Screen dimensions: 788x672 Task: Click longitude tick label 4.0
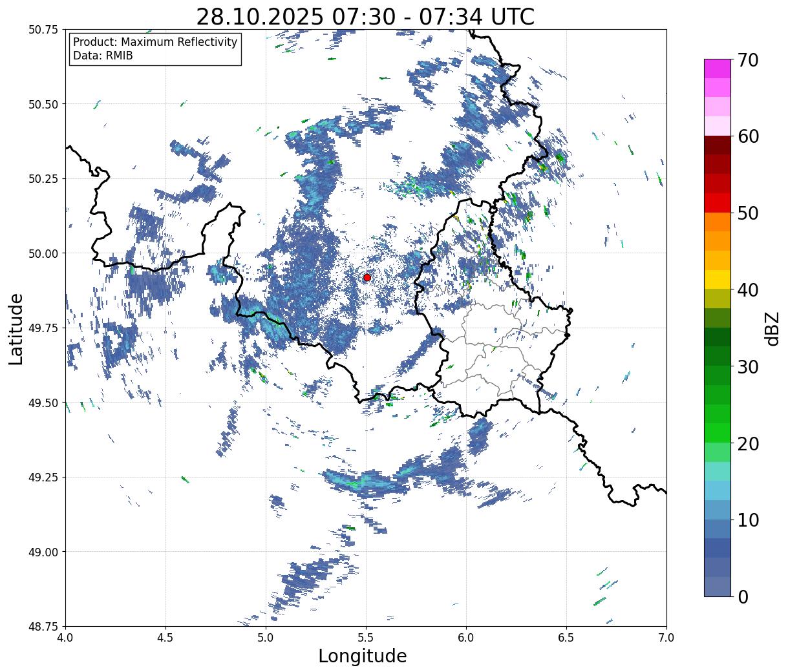tap(65, 637)
